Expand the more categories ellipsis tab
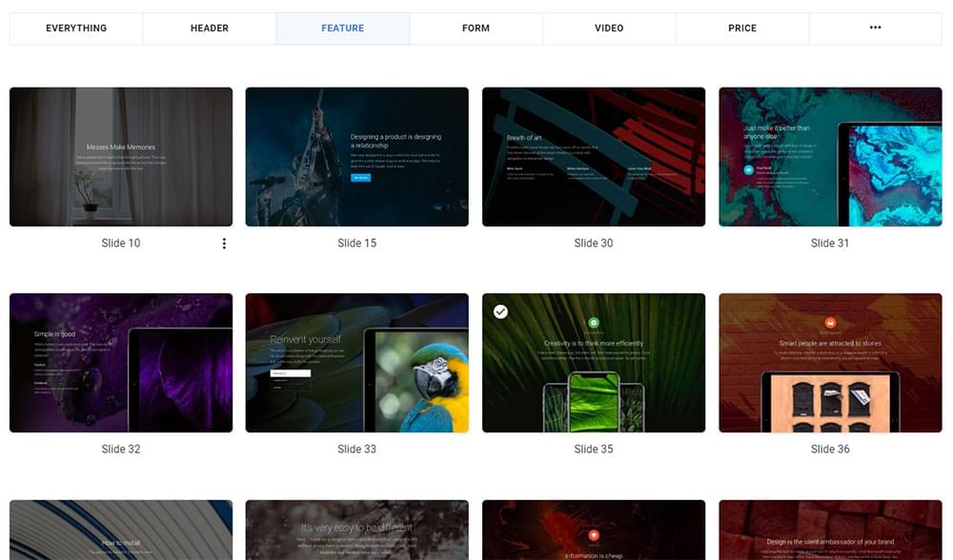 coord(875,28)
